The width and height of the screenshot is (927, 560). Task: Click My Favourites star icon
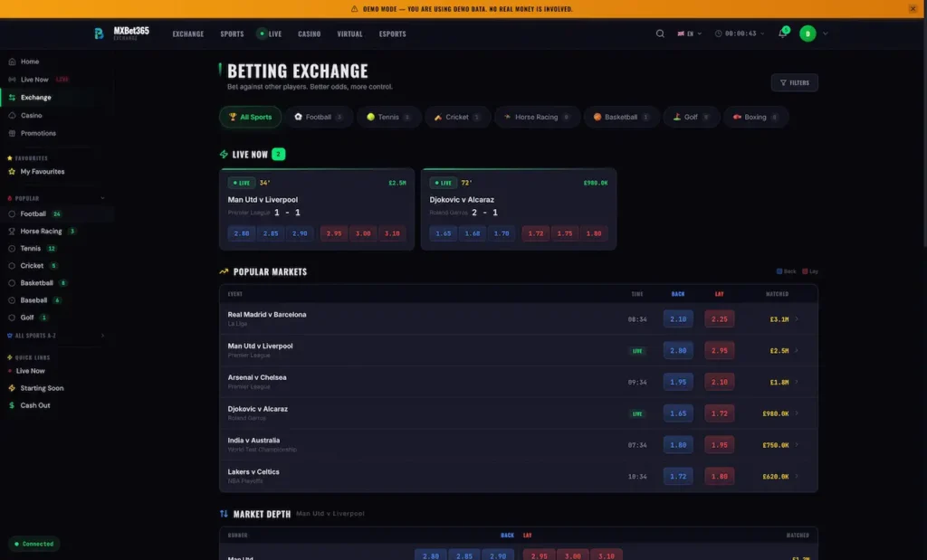[12, 171]
